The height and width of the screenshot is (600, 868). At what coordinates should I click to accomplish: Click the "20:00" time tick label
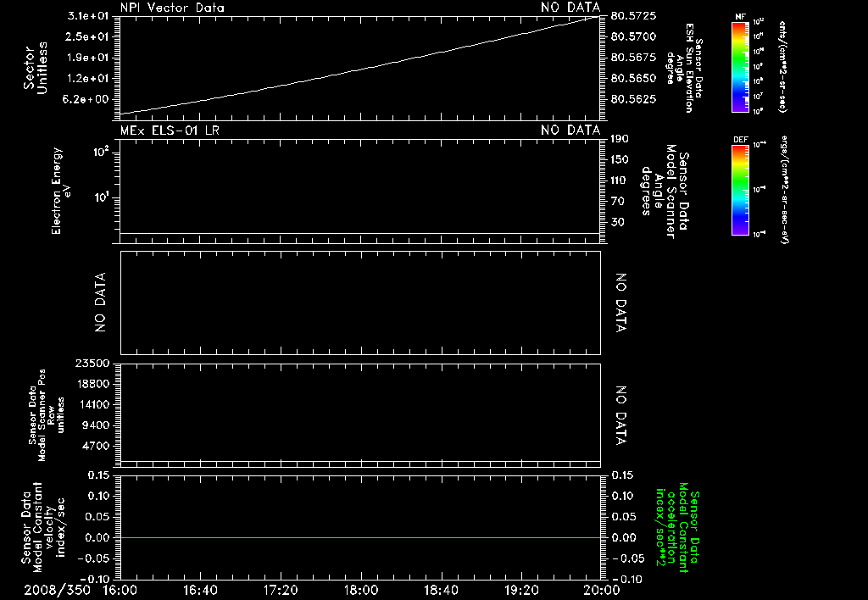602,590
